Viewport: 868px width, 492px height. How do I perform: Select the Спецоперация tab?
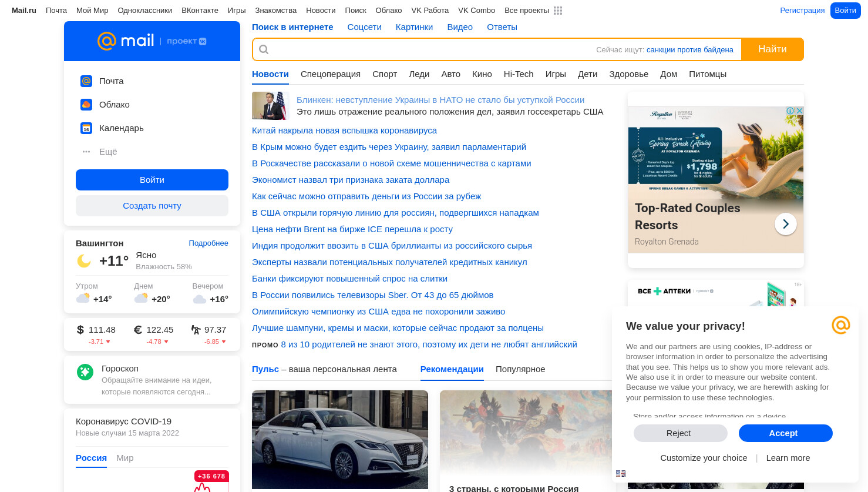(x=331, y=74)
